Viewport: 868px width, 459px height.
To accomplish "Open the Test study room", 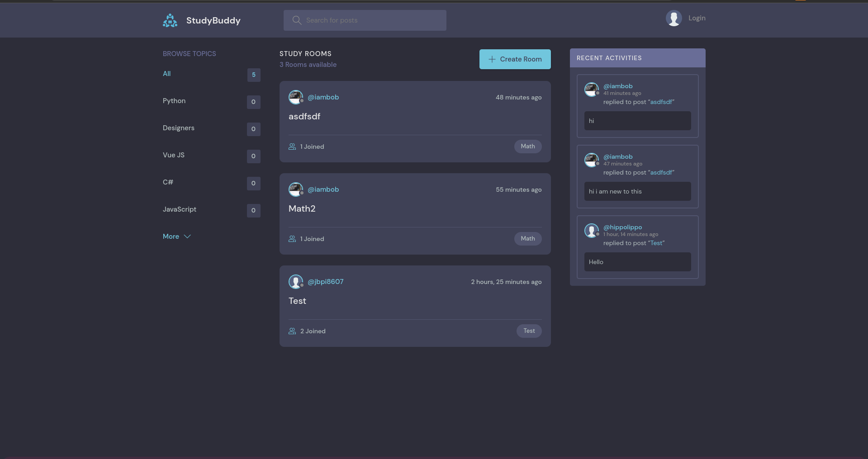I will [x=298, y=301].
